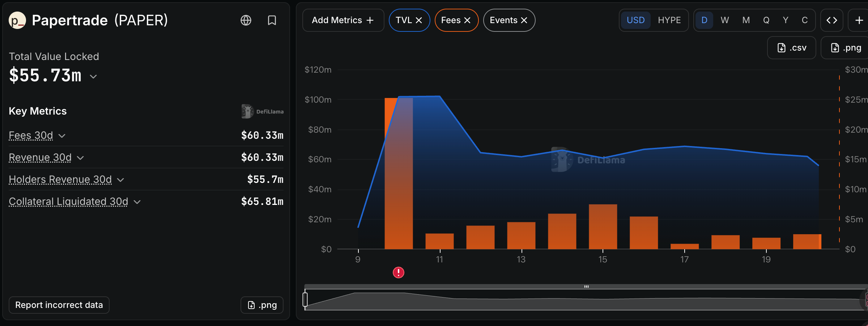
Task: Bookmark the Papertrade protocol
Action: tap(272, 20)
